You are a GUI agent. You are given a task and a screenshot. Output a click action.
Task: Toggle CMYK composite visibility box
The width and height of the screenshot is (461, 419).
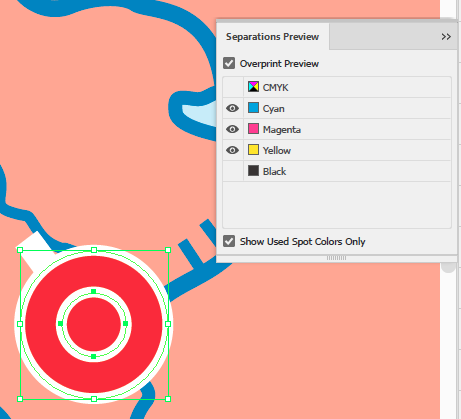tap(233, 87)
